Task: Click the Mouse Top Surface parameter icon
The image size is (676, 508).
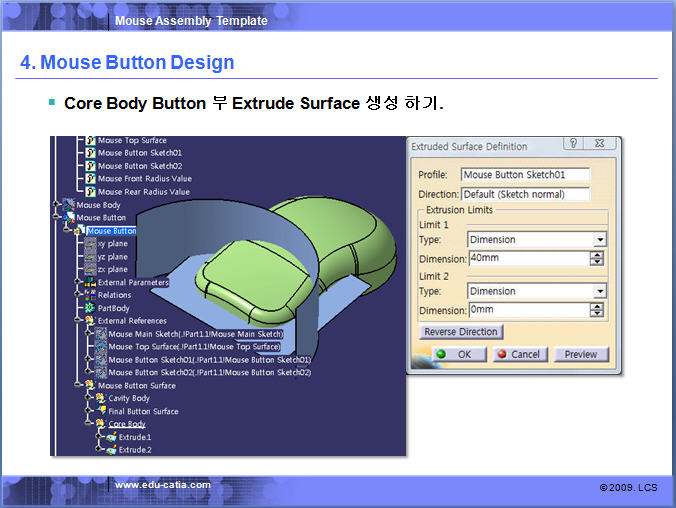Action: click(x=90, y=141)
